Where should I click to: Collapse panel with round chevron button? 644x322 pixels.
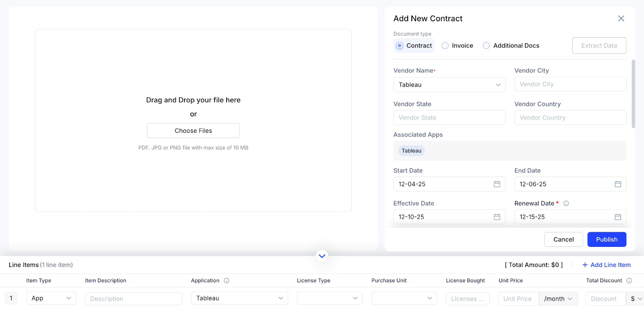pyautogui.click(x=322, y=256)
